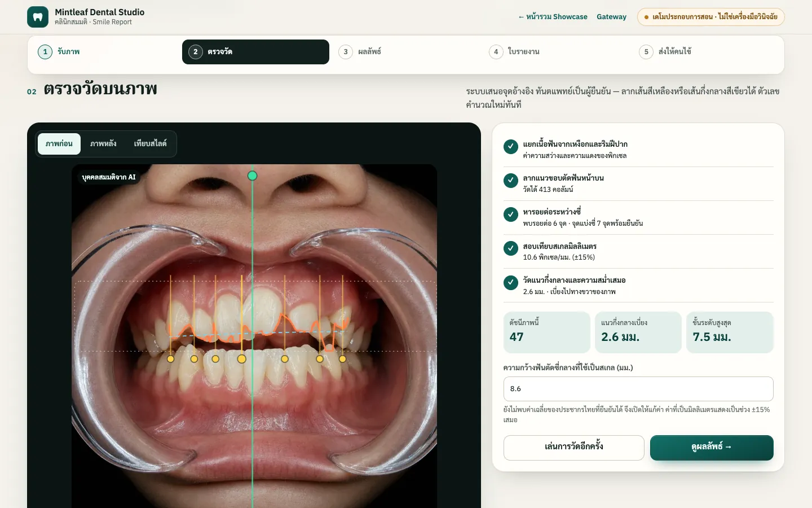Click the ดัชนีภาพนี้ card showing 47
The image size is (812, 508).
tap(547, 332)
